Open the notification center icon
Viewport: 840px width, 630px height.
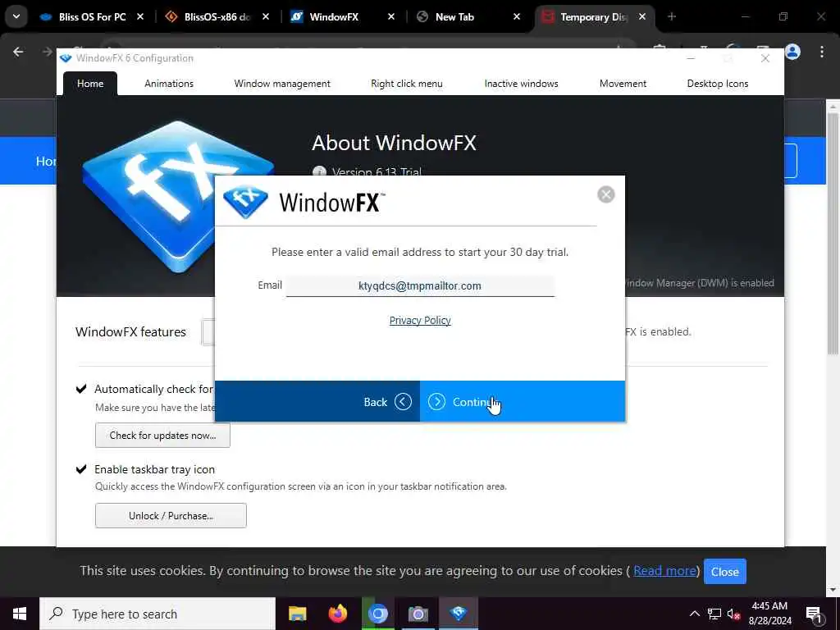pos(814,614)
